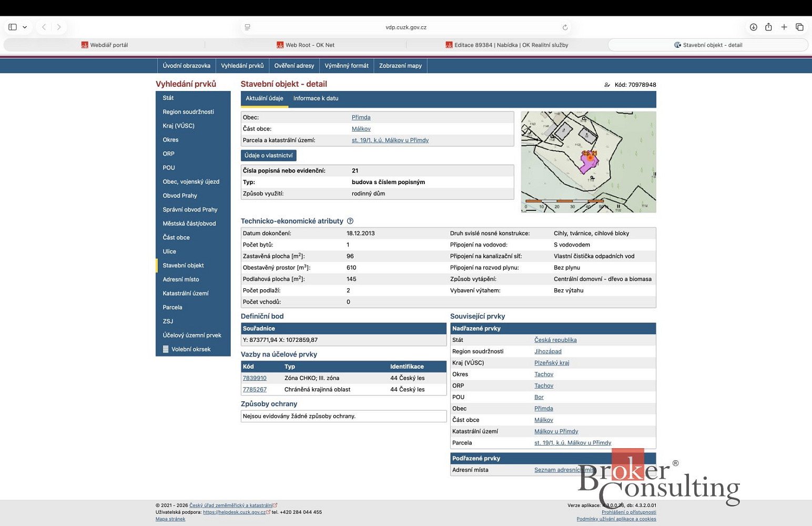Open the Vyhledání prvků menu item
This screenshot has height=526, width=812.
pyautogui.click(x=242, y=66)
